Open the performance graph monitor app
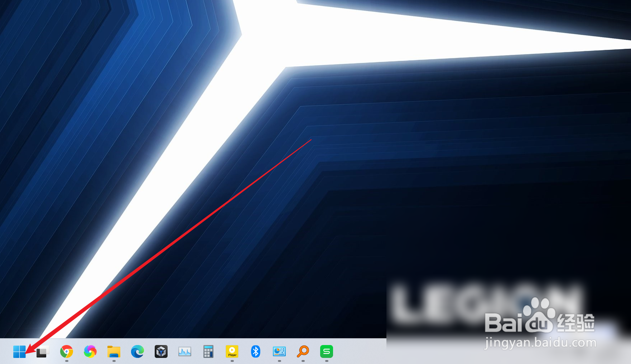Image resolution: width=631 pixels, height=364 pixels. pyautogui.click(x=185, y=351)
